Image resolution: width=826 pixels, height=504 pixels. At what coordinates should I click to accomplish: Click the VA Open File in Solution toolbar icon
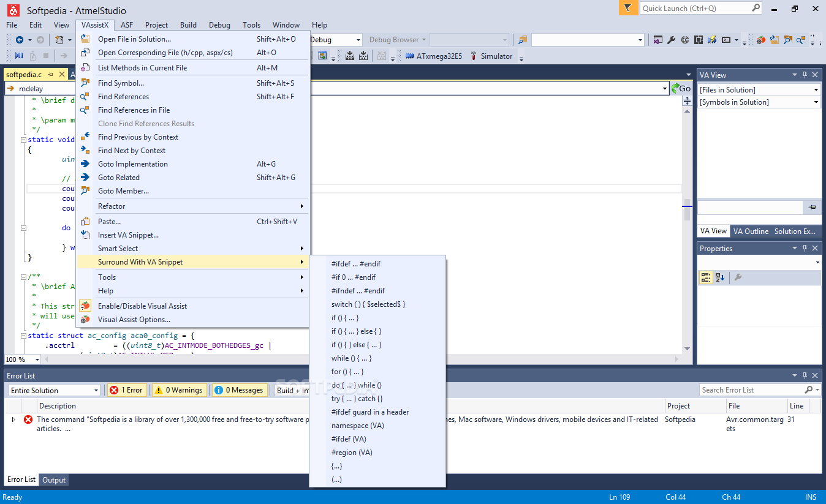pos(774,40)
